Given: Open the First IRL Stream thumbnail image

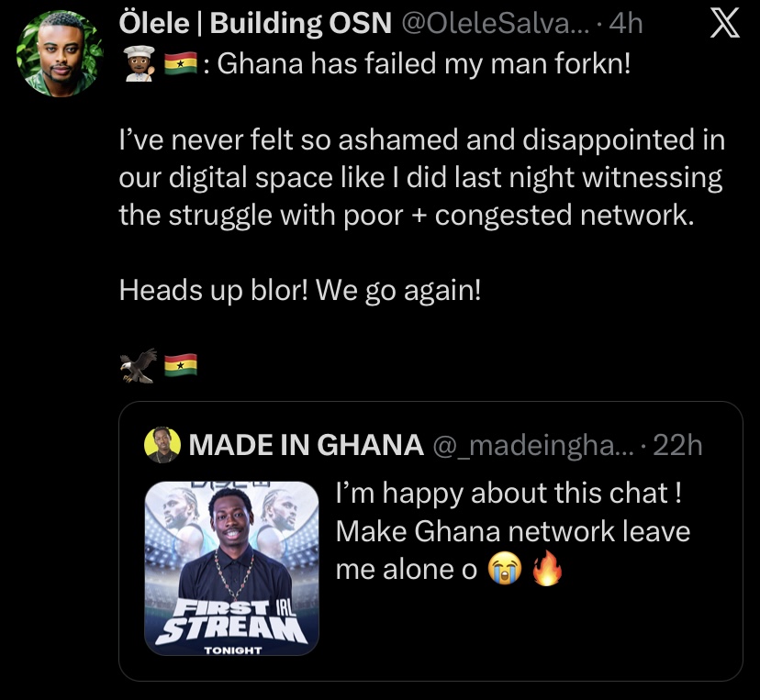Looking at the screenshot, I should click(x=231, y=568).
